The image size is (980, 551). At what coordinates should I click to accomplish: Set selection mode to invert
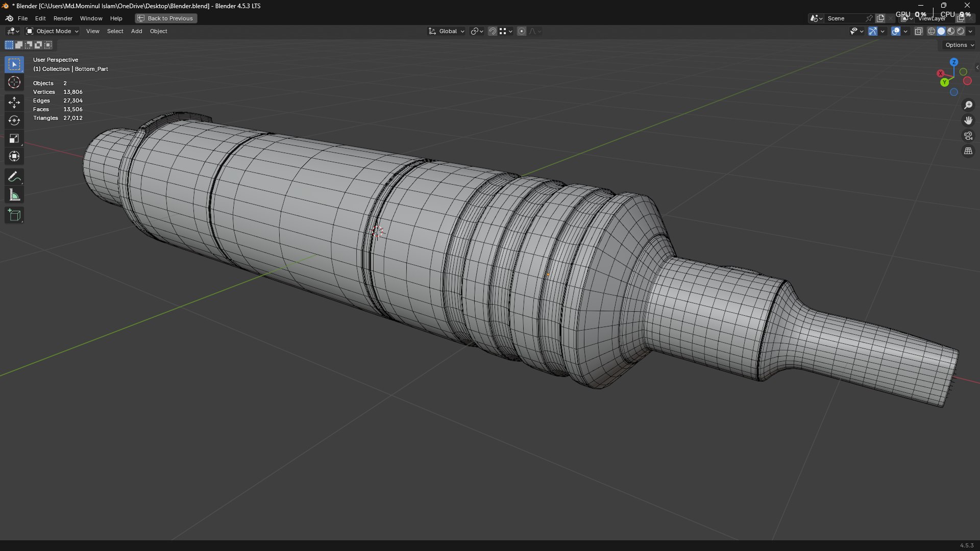click(38, 45)
